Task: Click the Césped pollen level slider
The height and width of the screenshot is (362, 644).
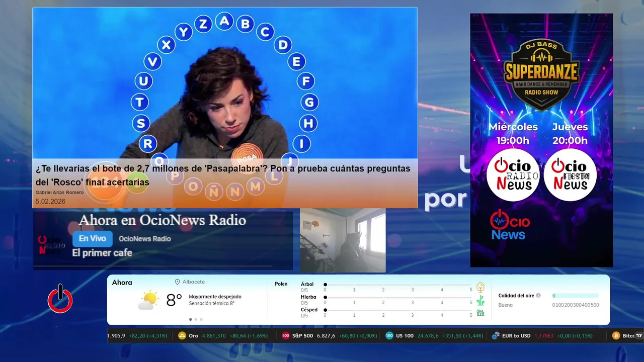Action: click(x=398, y=310)
